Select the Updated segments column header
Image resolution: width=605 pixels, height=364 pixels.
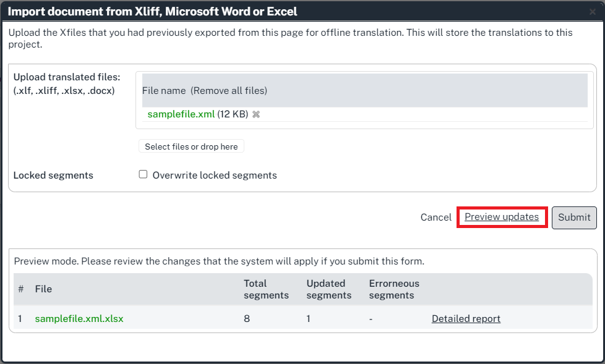pos(328,289)
